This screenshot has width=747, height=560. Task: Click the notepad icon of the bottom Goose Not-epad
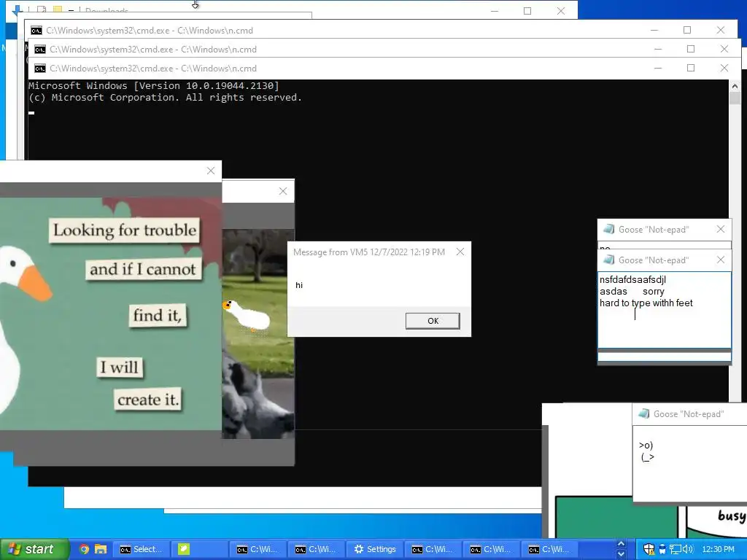point(643,414)
